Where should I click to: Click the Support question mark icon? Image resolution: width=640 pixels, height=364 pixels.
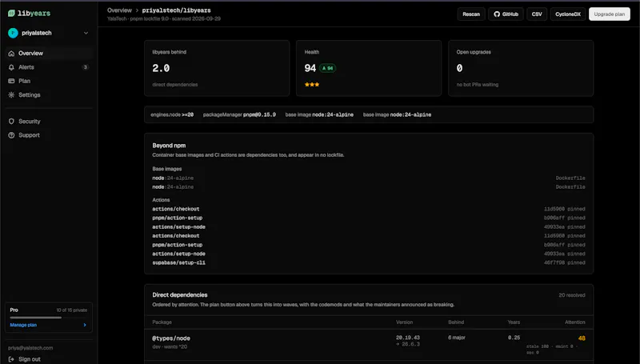click(x=11, y=135)
